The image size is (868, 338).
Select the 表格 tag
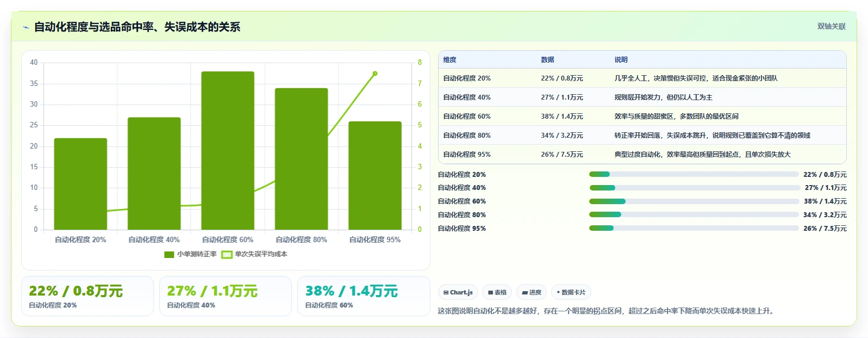(497, 292)
